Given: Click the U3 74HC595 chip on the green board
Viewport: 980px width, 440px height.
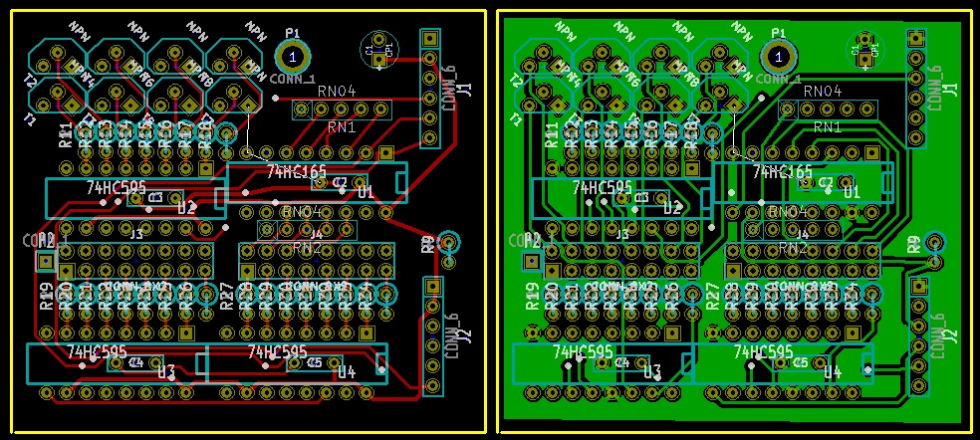Looking at the screenshot, I should click(x=602, y=362).
